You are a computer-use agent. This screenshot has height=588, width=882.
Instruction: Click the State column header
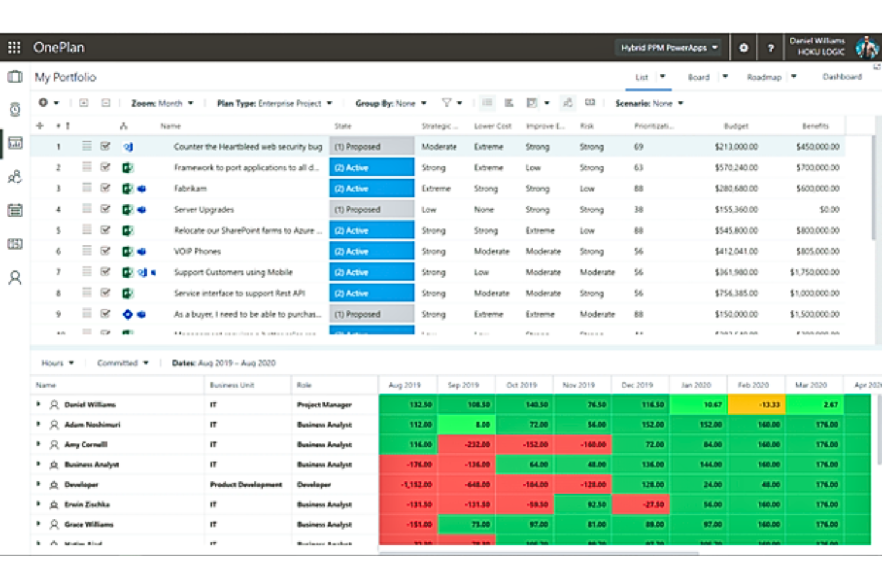coord(343,126)
